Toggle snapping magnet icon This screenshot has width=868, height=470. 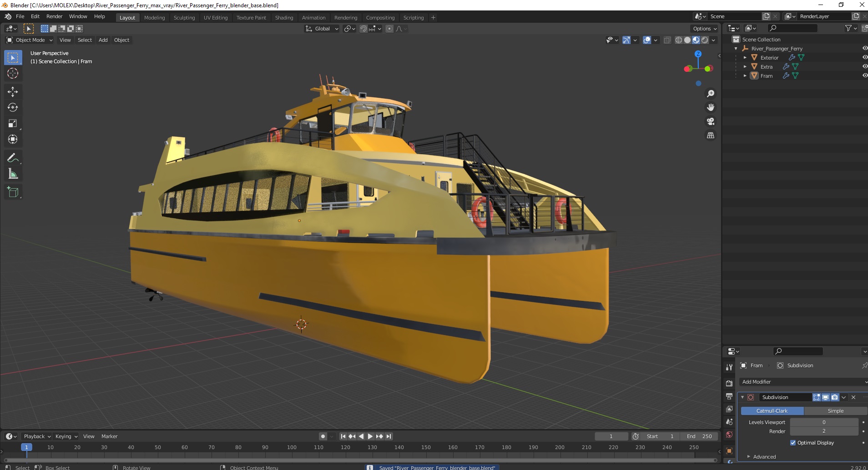363,29
